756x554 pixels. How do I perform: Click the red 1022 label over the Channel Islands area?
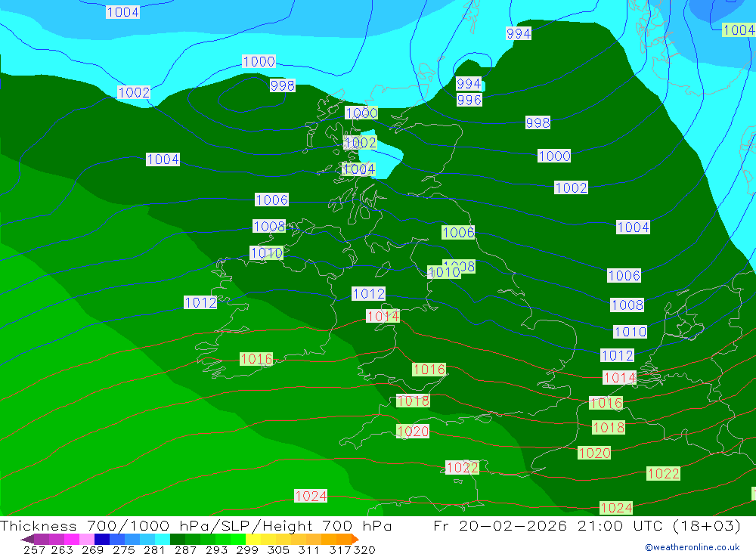click(x=463, y=468)
